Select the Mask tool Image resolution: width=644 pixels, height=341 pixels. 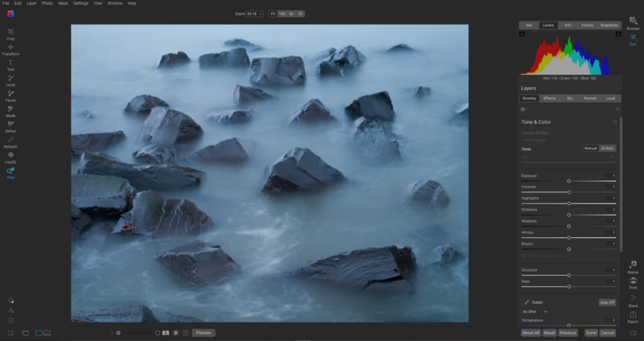point(10,111)
